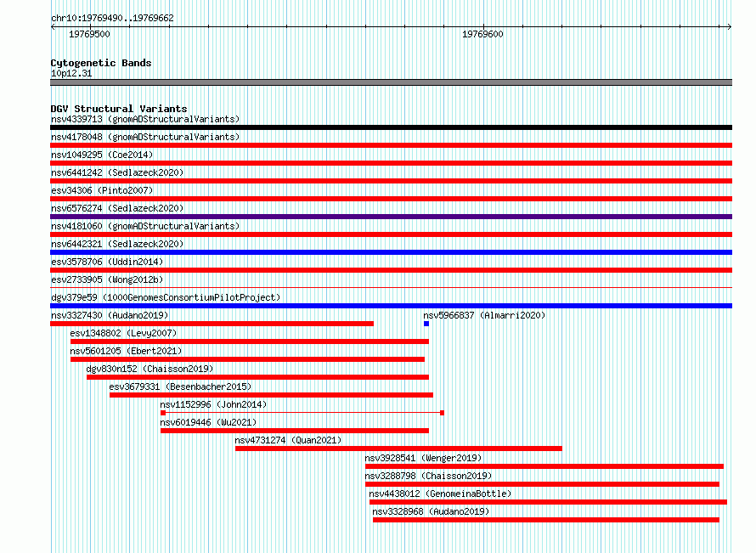Image resolution: width=756 pixels, height=553 pixels.
Task: Click the 10p12.31 band name text
Action: coord(71,73)
